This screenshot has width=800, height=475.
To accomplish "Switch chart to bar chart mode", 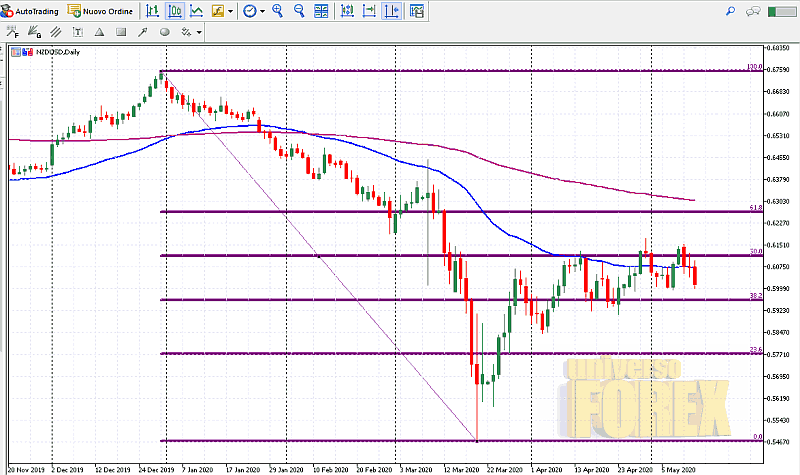I will click(152, 11).
